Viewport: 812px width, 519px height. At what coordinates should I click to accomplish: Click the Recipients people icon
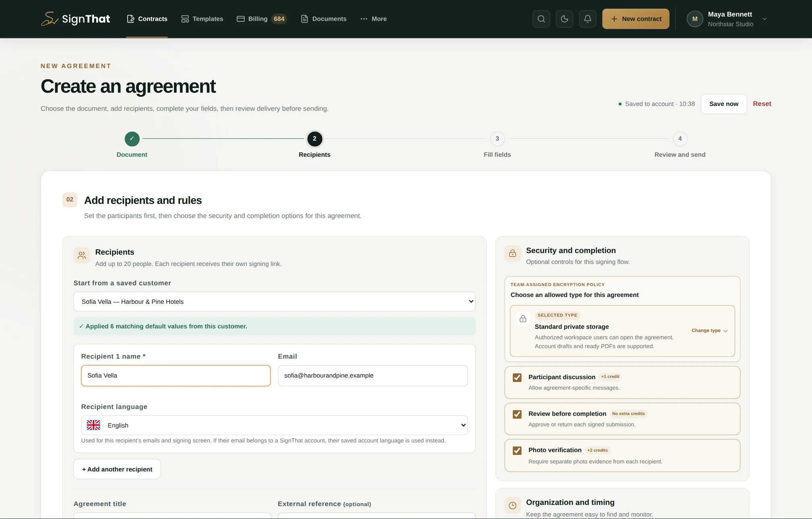click(82, 255)
